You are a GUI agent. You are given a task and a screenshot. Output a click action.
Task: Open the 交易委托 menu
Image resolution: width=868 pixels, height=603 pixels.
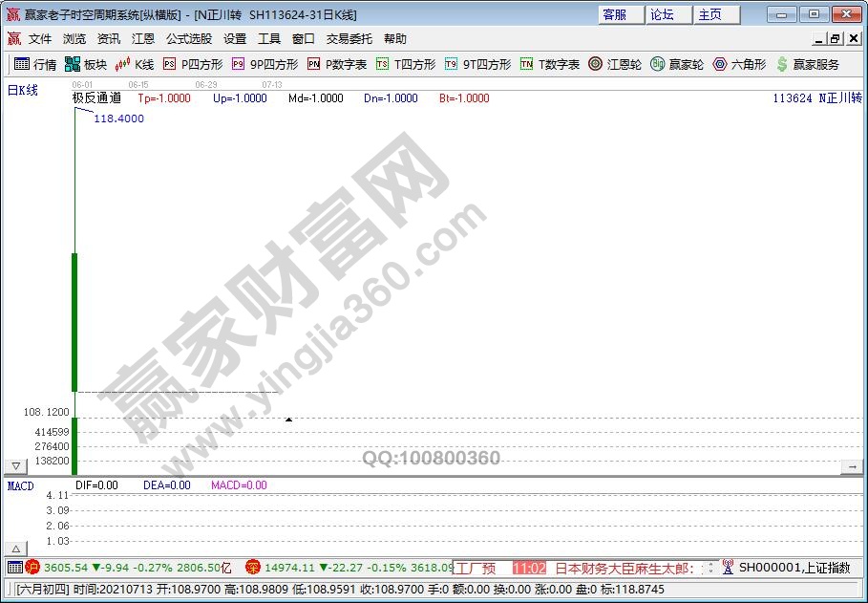349,39
